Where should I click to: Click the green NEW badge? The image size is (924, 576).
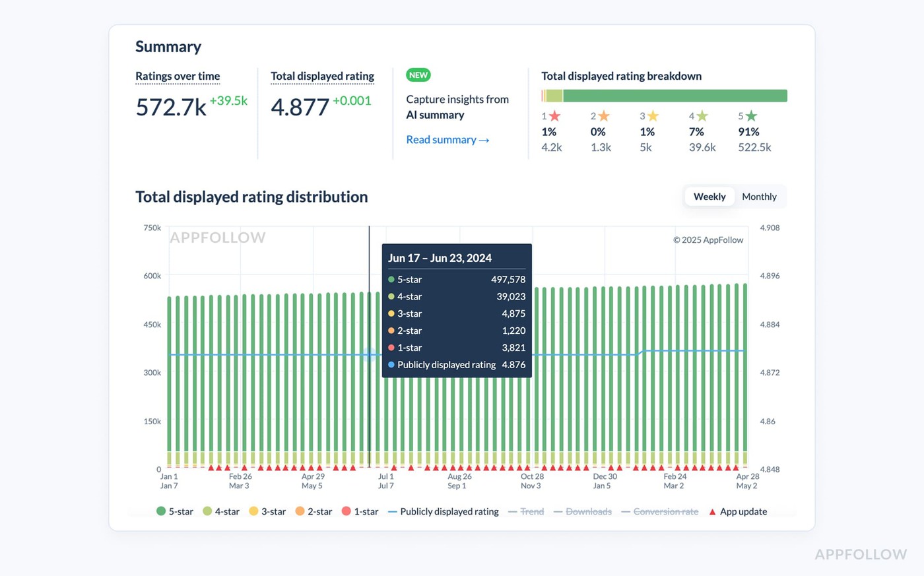[418, 75]
